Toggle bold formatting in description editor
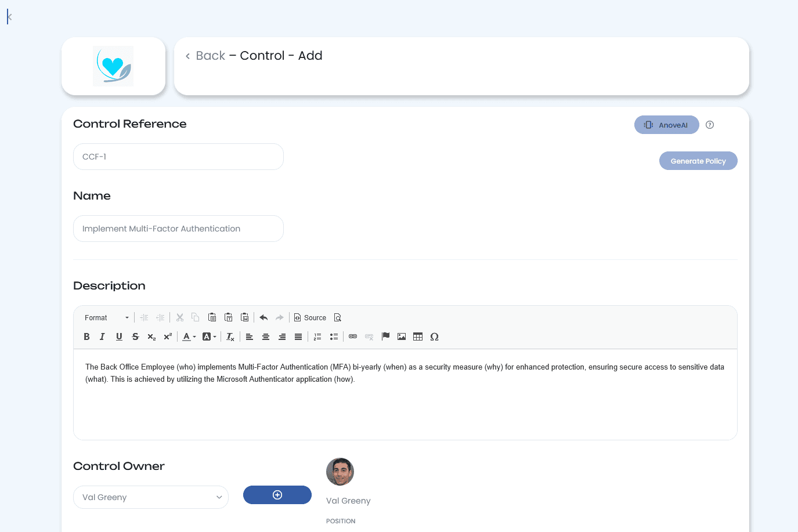The width and height of the screenshot is (798, 532). coord(86,336)
